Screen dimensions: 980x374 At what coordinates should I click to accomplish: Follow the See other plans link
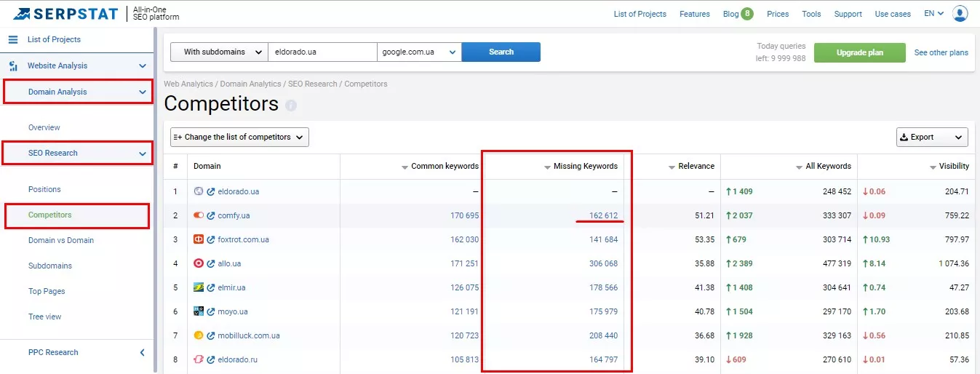coord(941,52)
